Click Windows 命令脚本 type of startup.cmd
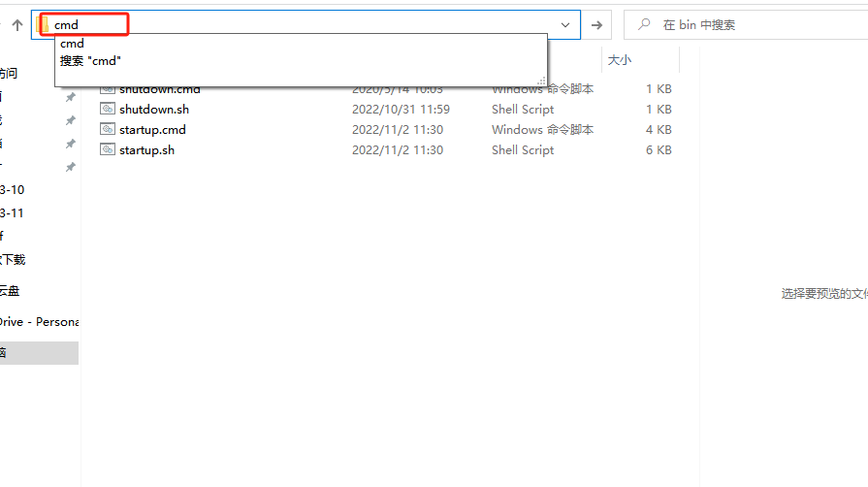 tap(542, 130)
